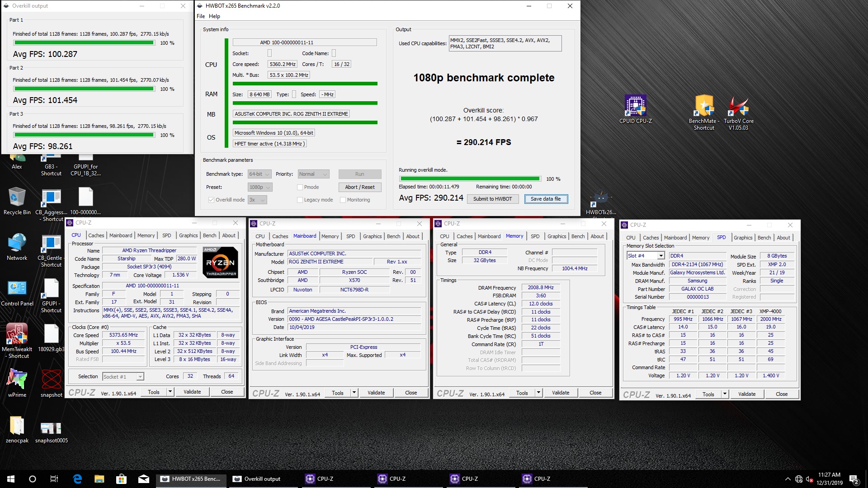Open Task View in the taskbar
Viewport: 868px width, 488px height.
(x=54, y=479)
